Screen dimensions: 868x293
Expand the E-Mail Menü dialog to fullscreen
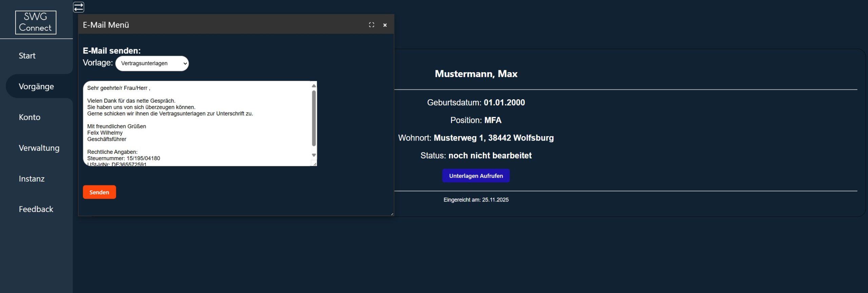[x=372, y=25]
